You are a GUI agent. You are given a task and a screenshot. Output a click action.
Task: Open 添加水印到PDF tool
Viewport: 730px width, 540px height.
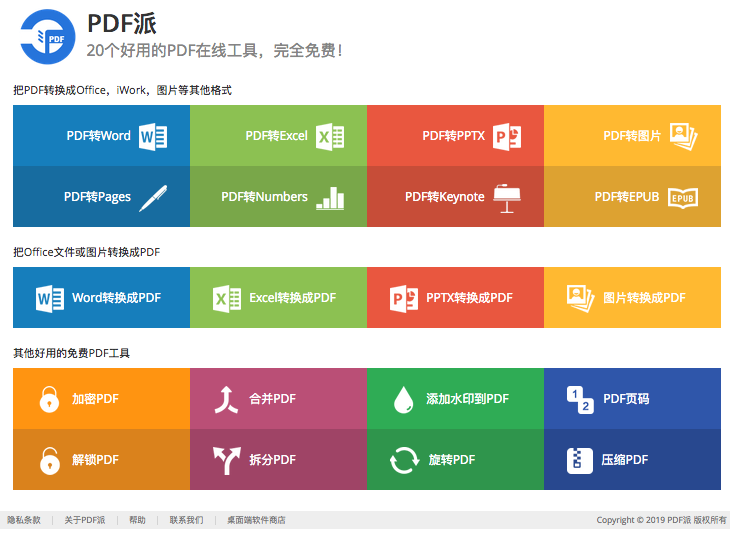click(x=455, y=398)
